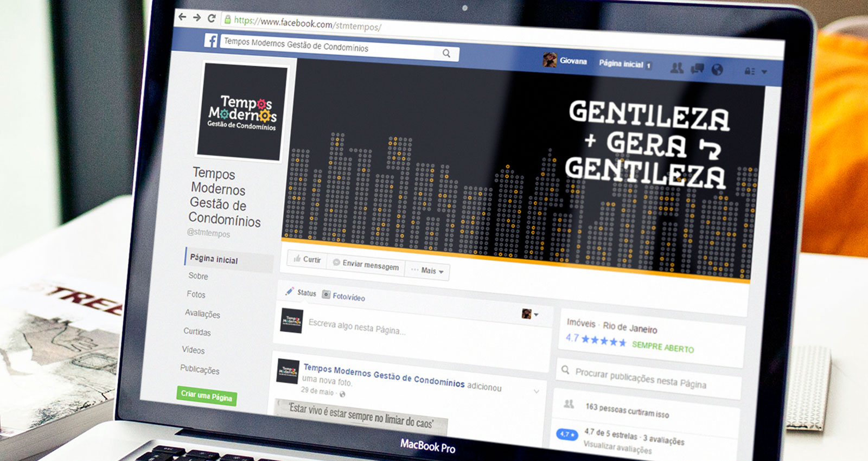868x461 pixels.
Task: Open privacy shortcuts icon
Action: pyautogui.click(x=749, y=71)
